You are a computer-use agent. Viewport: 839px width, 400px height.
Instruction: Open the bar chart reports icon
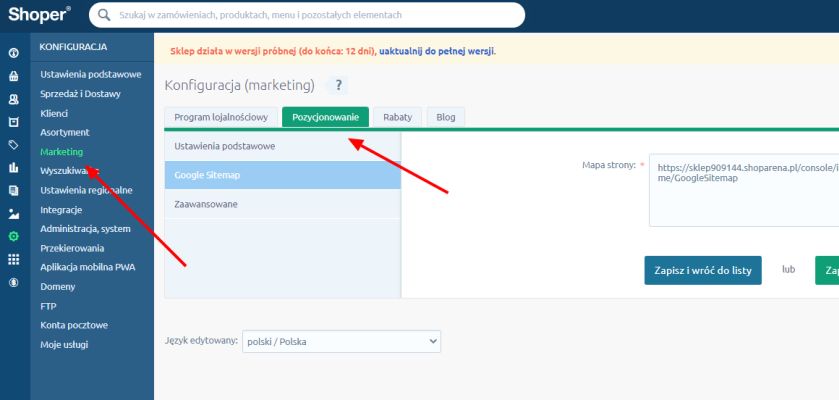tap(14, 168)
